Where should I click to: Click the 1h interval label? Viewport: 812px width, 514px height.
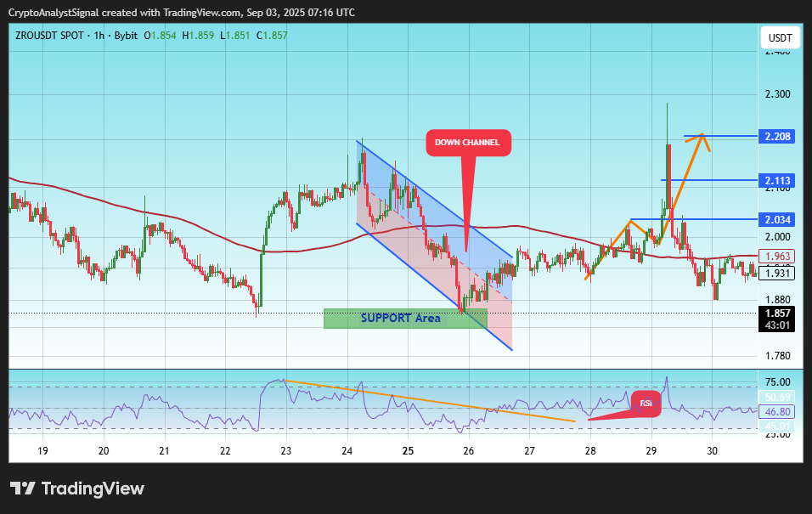99,36
